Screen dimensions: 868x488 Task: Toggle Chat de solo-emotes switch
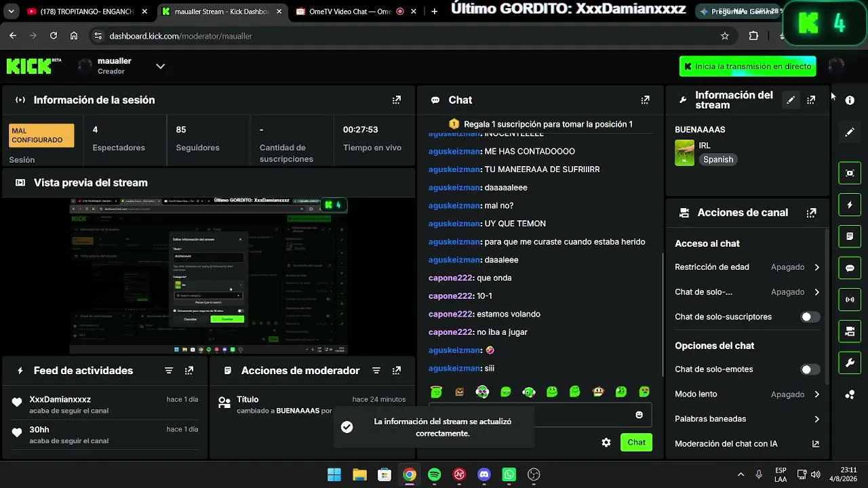810,369
